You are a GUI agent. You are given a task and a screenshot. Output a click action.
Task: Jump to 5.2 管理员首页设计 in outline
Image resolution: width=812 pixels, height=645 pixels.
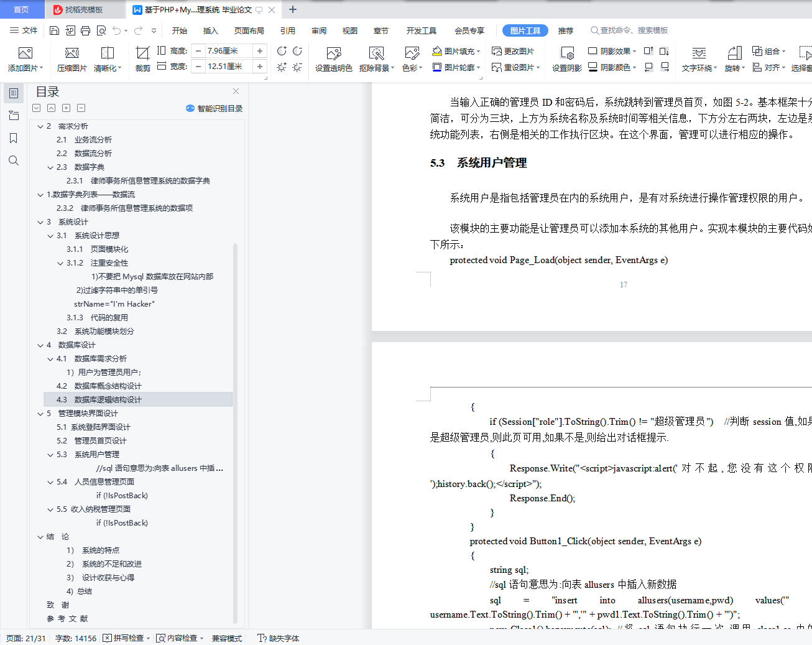(91, 441)
